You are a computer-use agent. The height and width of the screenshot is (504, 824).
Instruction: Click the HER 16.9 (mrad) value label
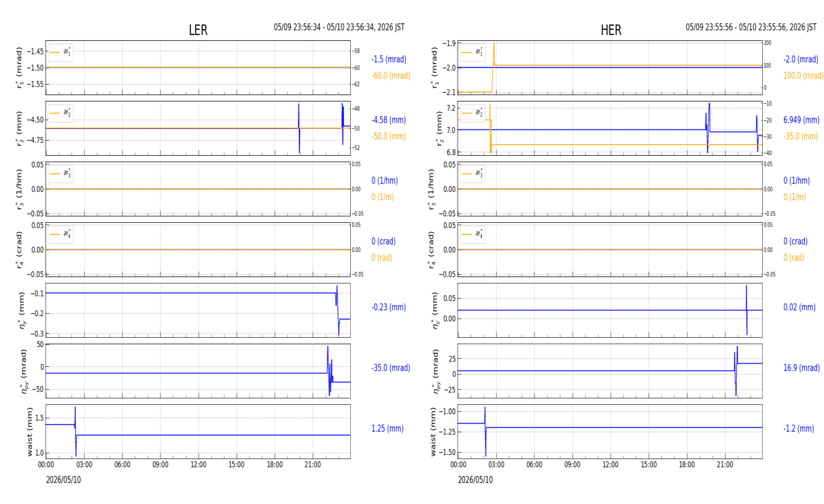[x=801, y=368]
